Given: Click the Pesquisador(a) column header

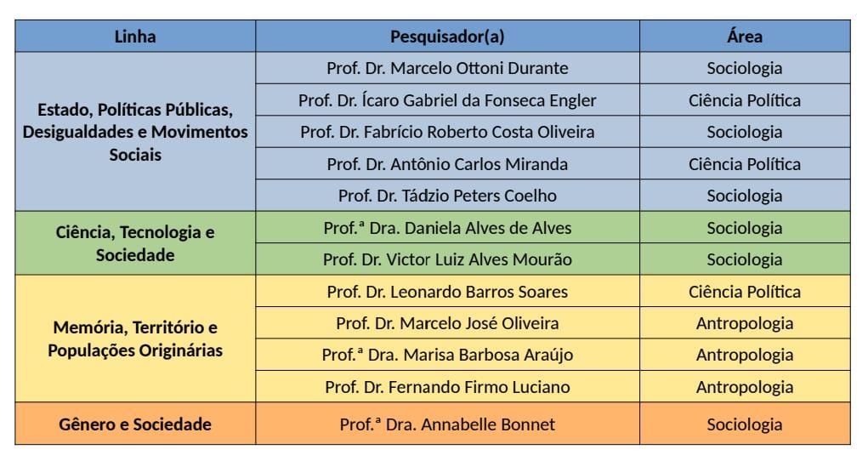Looking at the screenshot, I should click(x=447, y=37).
